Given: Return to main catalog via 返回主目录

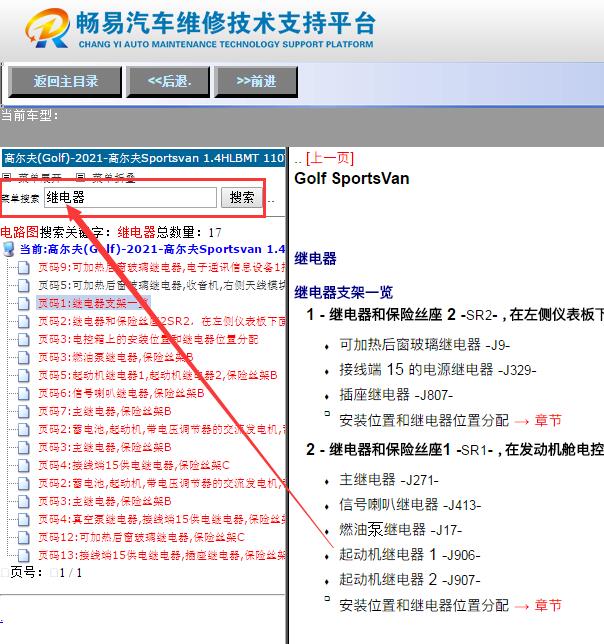Looking at the screenshot, I should coord(65,81).
